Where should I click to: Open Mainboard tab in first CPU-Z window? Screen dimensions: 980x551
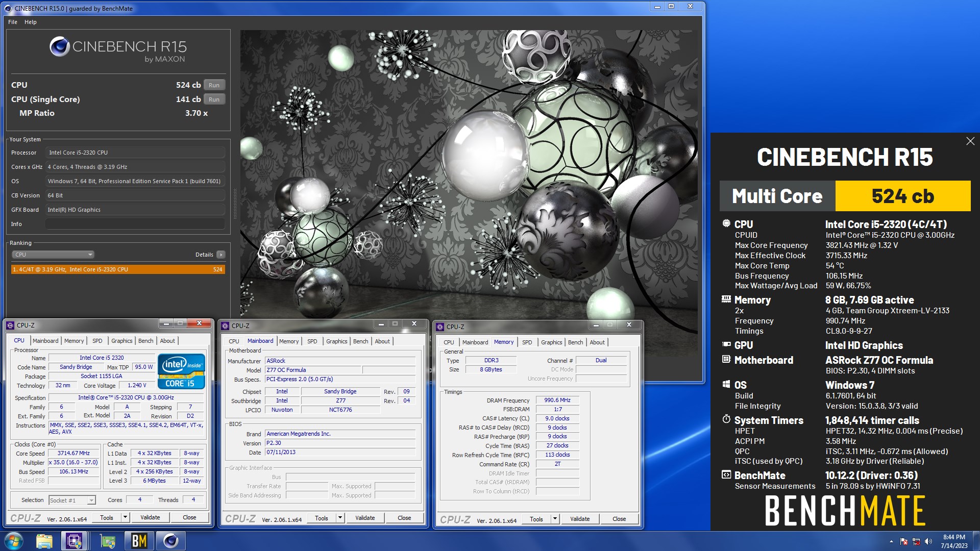click(x=45, y=341)
